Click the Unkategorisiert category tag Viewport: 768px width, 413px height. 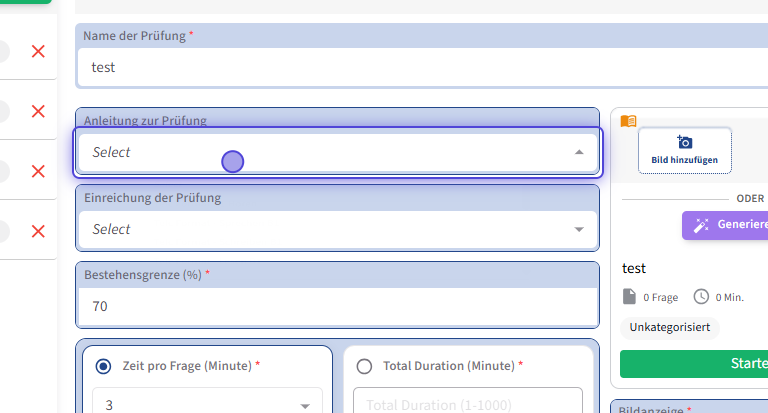coord(669,327)
